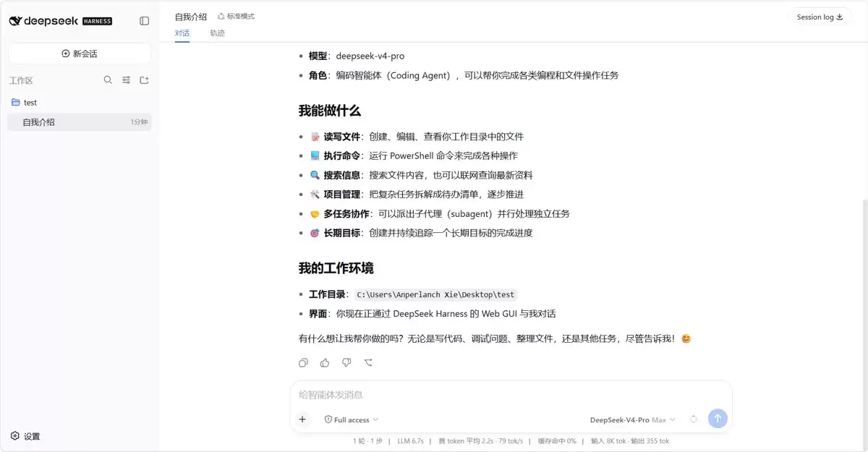
Task: Give the response a thumbs down
Action: tap(346, 362)
